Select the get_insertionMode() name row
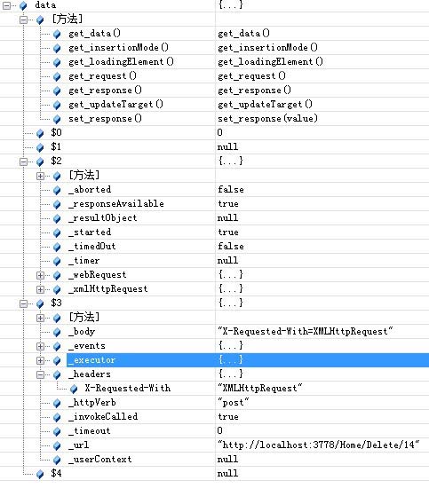 (118, 48)
